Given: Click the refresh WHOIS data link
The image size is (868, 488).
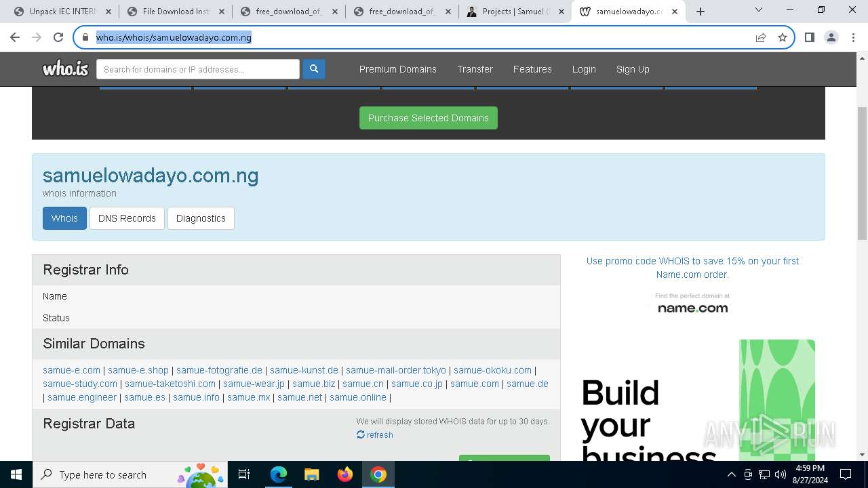Looking at the screenshot, I should pyautogui.click(x=375, y=435).
